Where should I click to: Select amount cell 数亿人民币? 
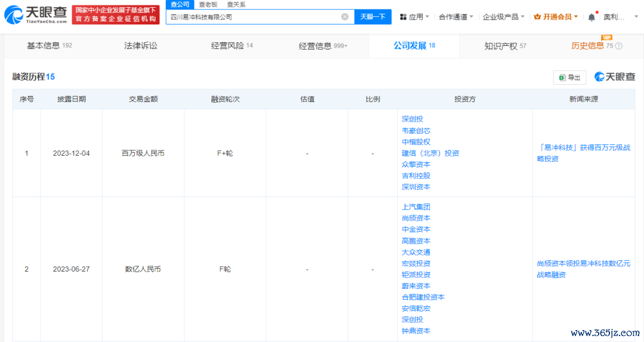[x=143, y=269]
